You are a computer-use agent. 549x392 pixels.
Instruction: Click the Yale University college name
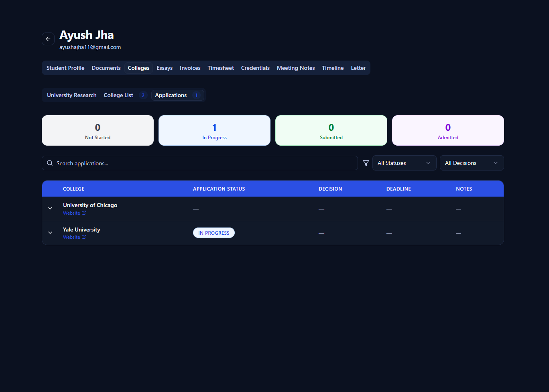(81, 230)
